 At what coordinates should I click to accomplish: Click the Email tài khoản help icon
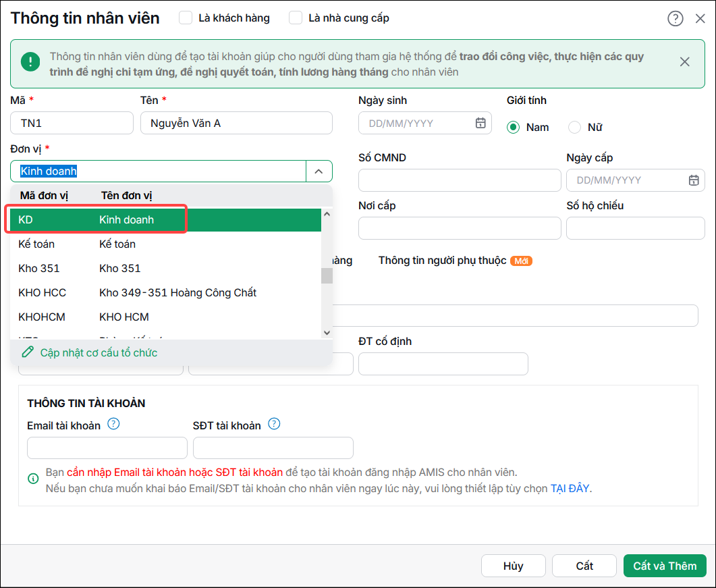click(x=113, y=424)
